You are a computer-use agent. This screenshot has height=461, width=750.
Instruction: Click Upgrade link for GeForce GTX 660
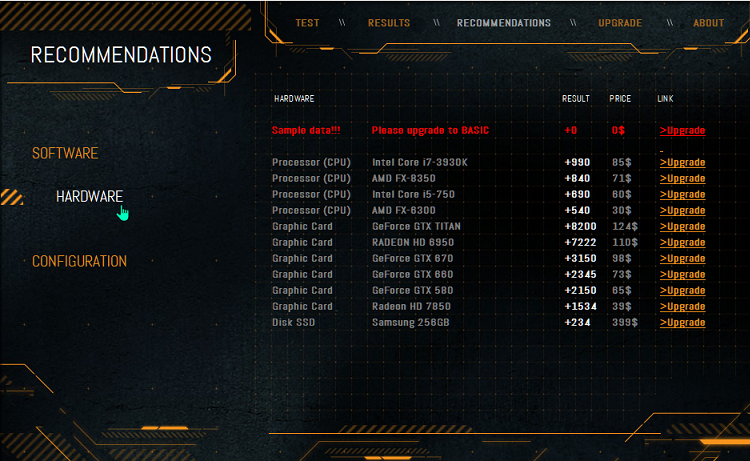pos(682,274)
